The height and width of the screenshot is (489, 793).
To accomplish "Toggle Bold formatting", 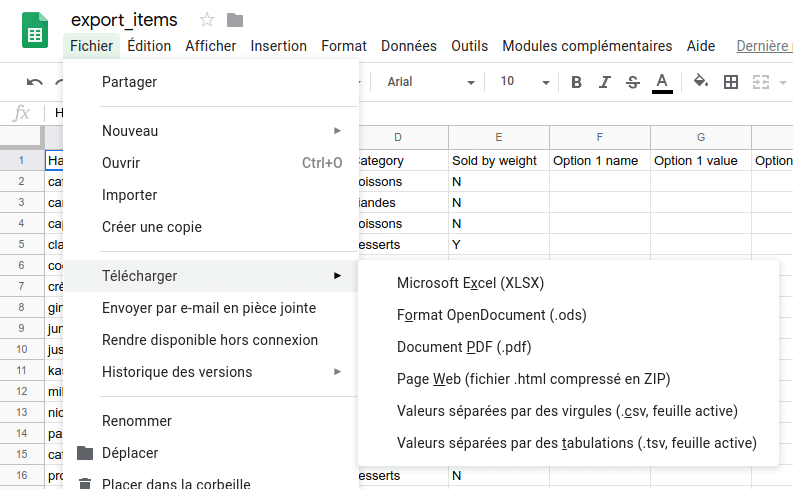I will (576, 82).
